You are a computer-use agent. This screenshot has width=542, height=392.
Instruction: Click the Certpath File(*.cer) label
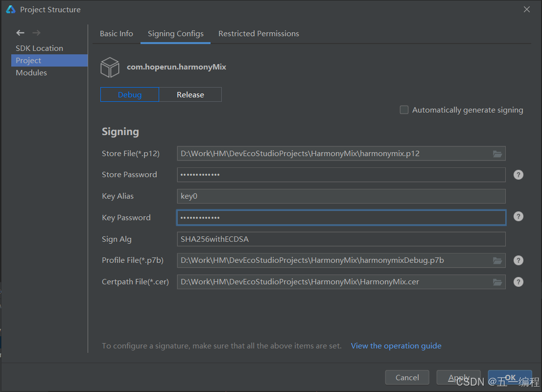pos(135,282)
